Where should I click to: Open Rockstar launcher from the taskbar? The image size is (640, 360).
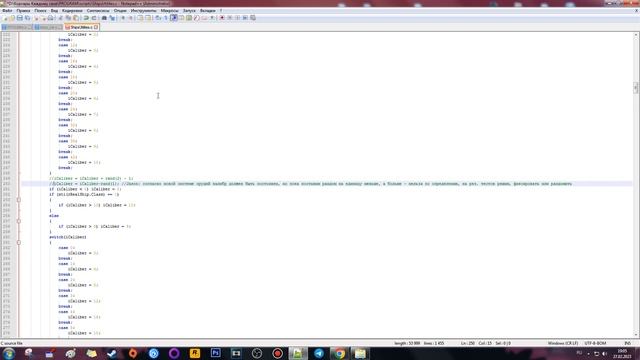point(195,353)
